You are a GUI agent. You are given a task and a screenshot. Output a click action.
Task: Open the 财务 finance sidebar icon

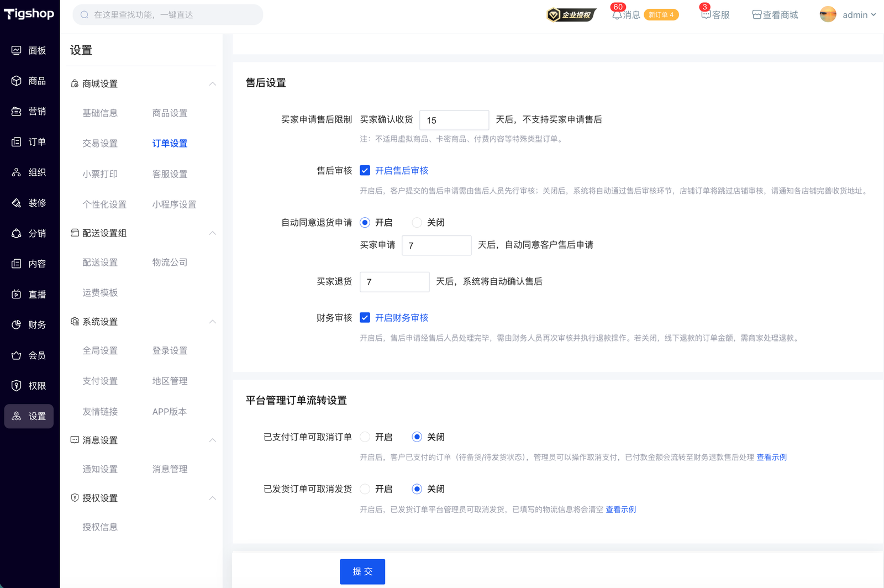[x=17, y=325]
